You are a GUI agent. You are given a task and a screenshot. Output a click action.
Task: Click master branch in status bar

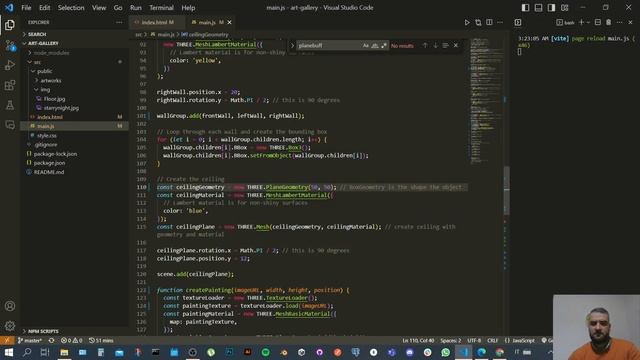click(30, 340)
